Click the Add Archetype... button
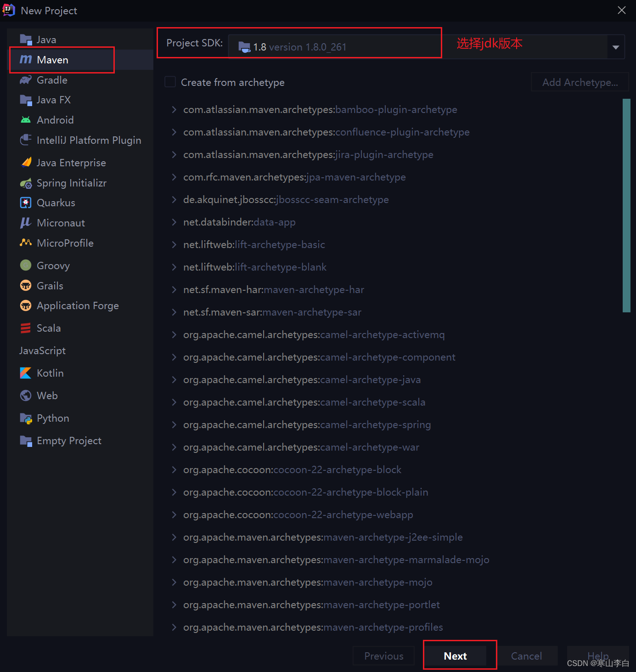The width and height of the screenshot is (636, 672). pyautogui.click(x=580, y=82)
